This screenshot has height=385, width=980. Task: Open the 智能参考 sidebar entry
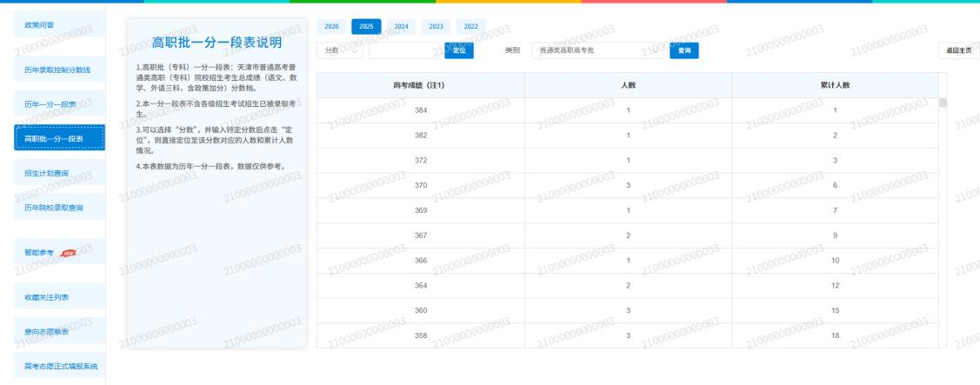click(x=59, y=253)
